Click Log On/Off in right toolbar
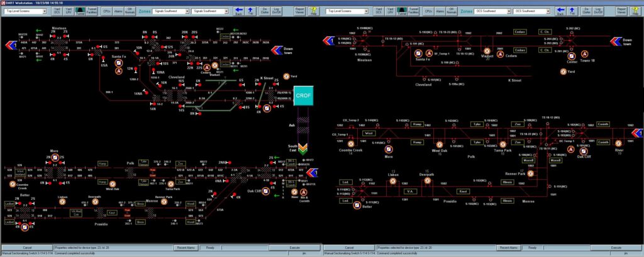644x257 pixels. (x=598, y=11)
